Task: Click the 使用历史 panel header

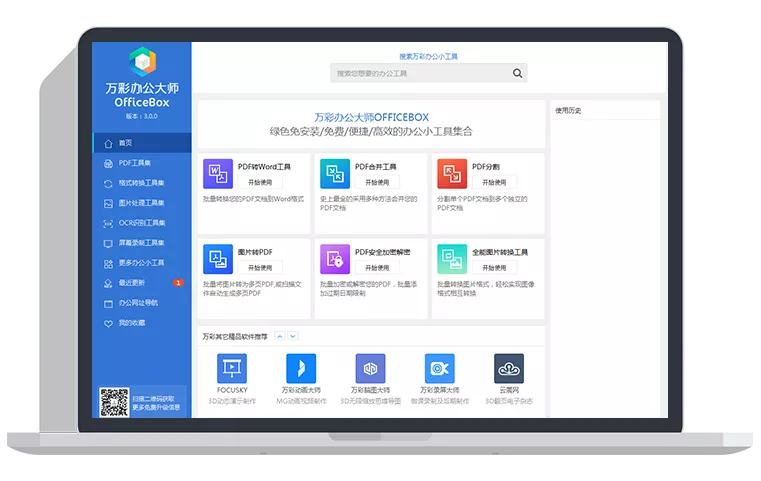Action: 568,111
